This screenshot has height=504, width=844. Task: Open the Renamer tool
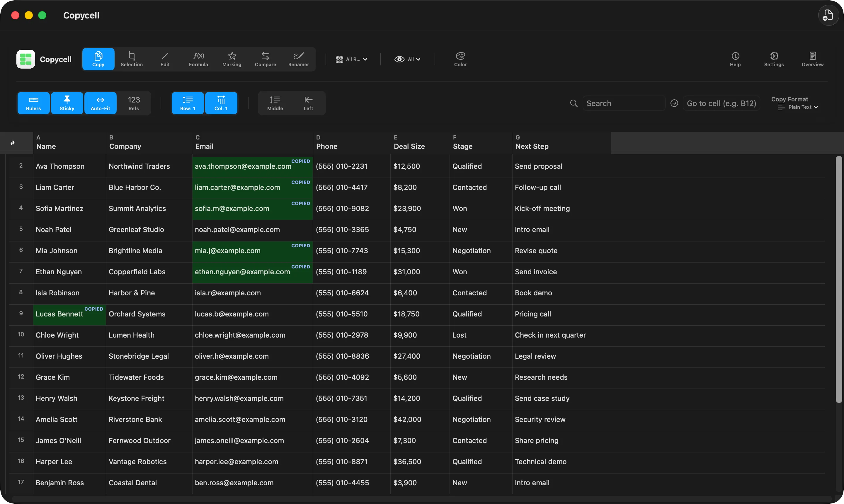[299, 59]
